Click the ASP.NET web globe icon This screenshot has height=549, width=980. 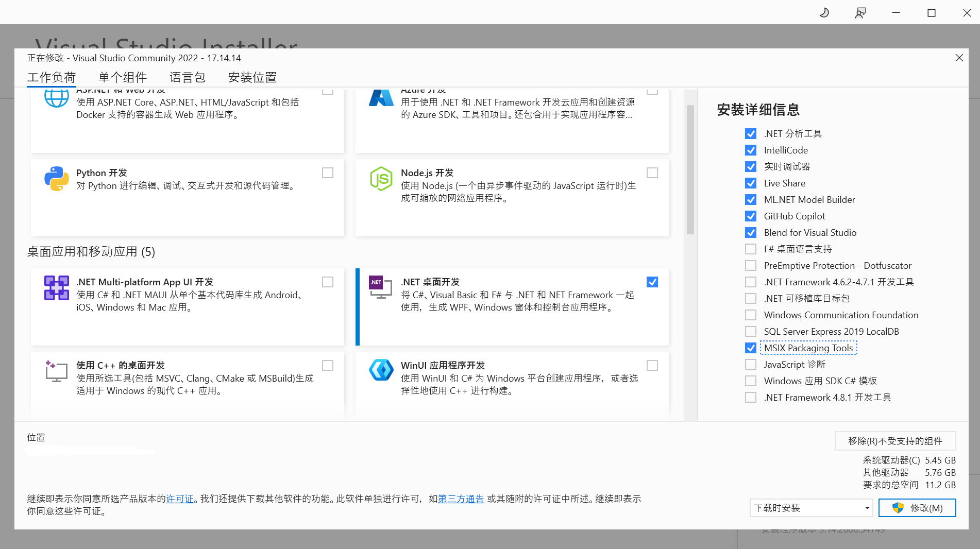[x=56, y=98]
